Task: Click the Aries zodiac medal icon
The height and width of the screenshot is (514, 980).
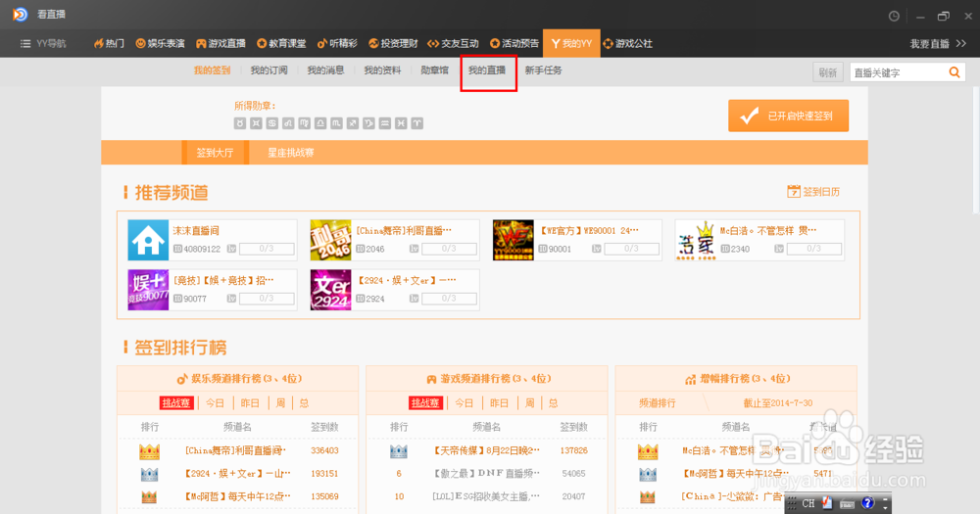Action: [417, 123]
